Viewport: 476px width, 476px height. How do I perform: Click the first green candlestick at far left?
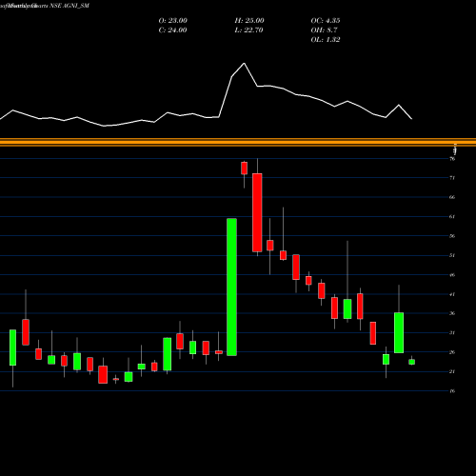click(x=12, y=347)
